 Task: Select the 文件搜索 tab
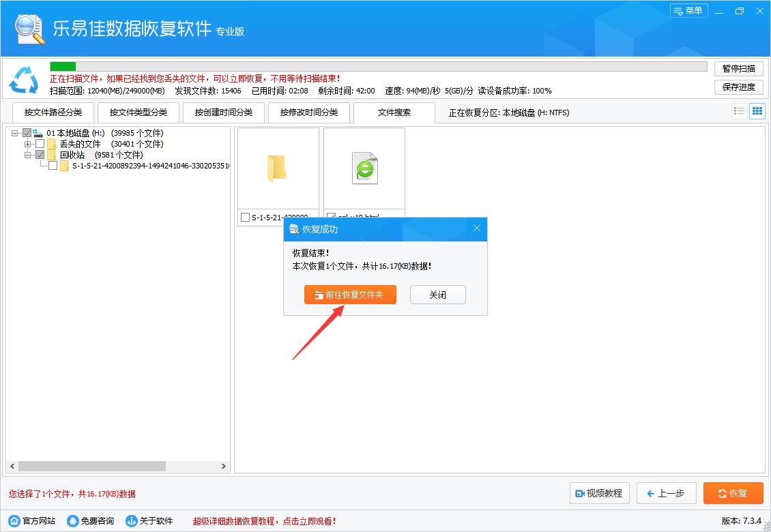[x=394, y=113]
